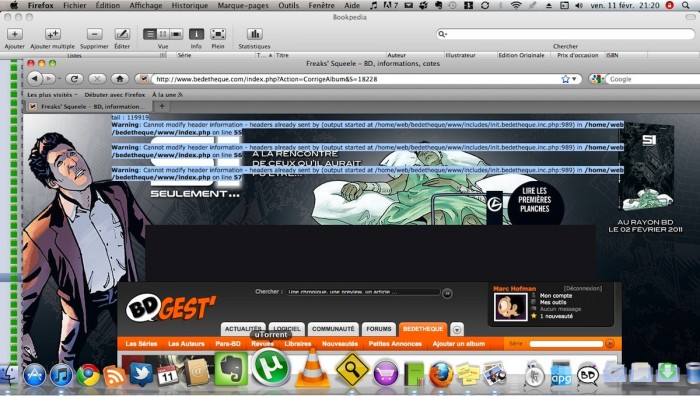Open dropdown arrow next to BEDETHEQUE tab

tap(457, 329)
